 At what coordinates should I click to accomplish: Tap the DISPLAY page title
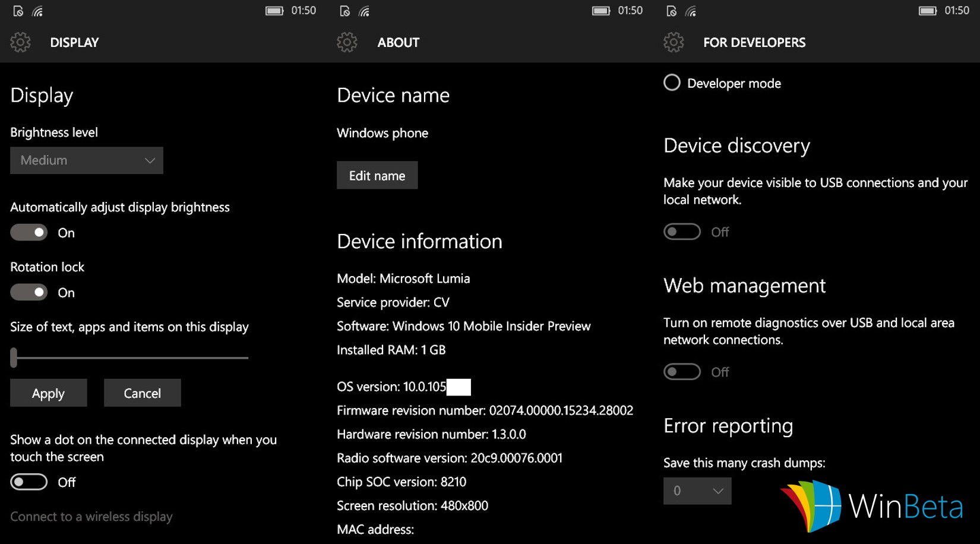pyautogui.click(x=74, y=43)
